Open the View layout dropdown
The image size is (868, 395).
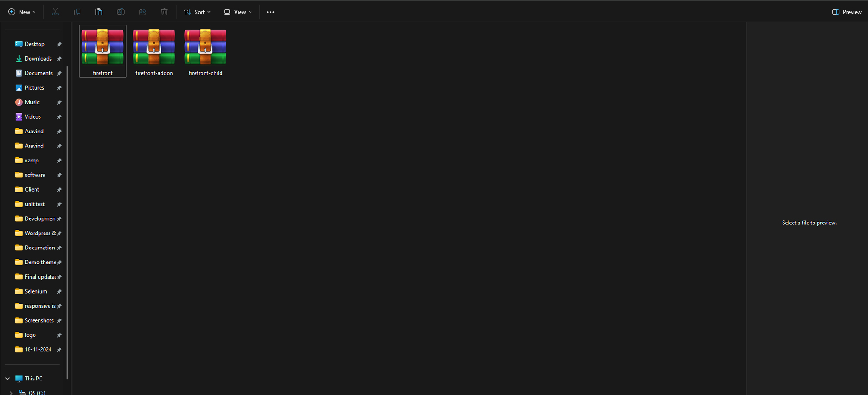[x=238, y=12]
